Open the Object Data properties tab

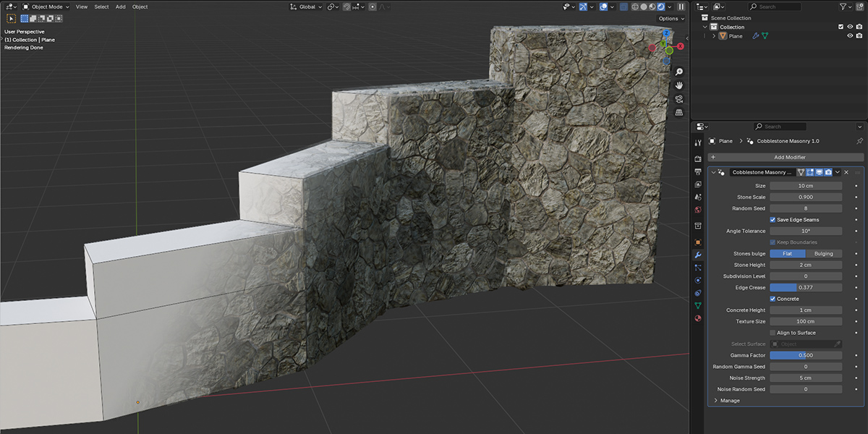(698, 305)
